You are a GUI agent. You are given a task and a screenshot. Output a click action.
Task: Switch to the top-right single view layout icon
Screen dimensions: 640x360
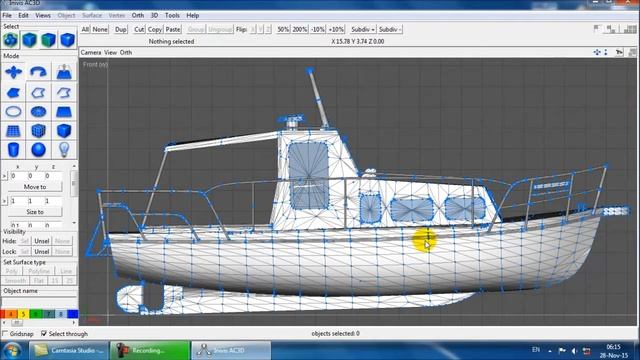tap(598, 29)
